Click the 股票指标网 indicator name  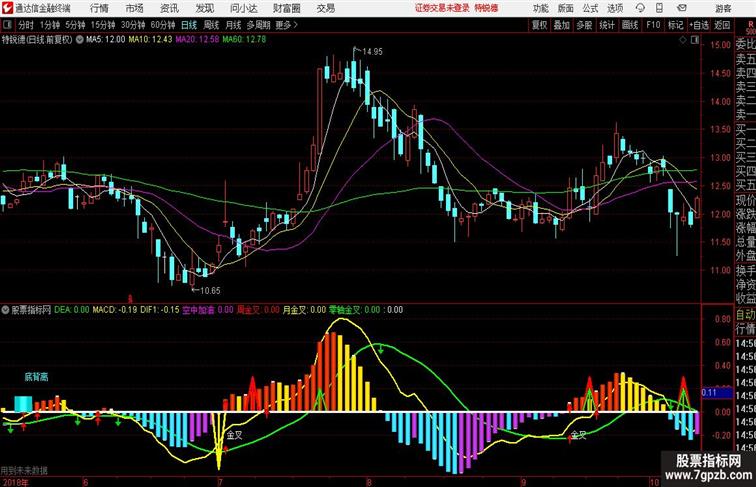pyautogui.click(x=31, y=310)
